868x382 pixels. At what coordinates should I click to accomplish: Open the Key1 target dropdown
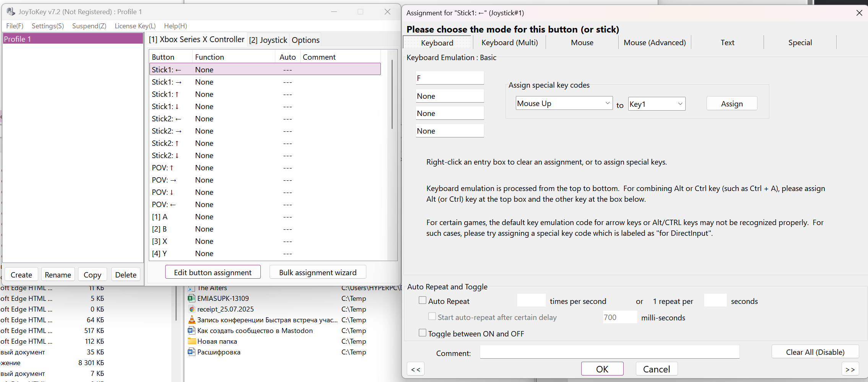point(657,104)
